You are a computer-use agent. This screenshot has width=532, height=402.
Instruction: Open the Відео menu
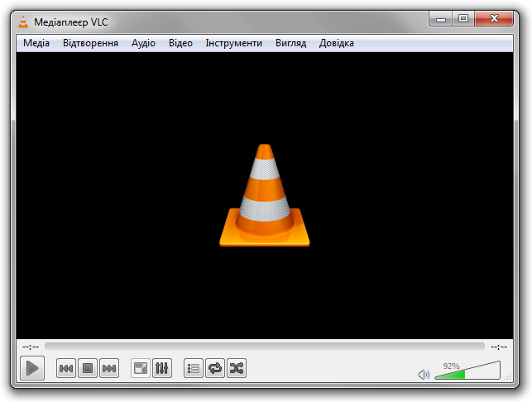click(180, 43)
